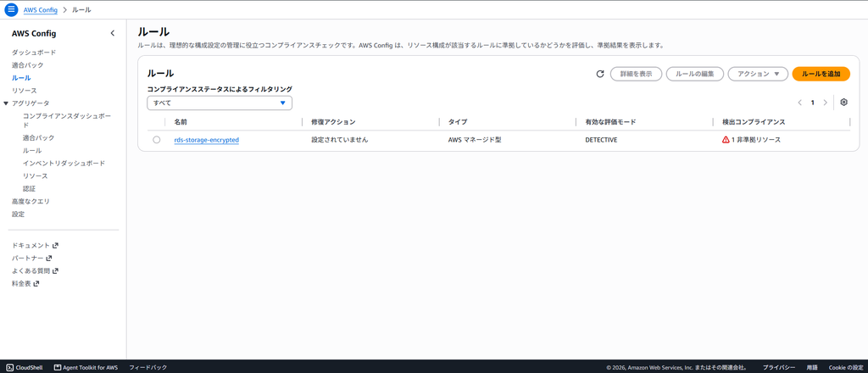Click ルールを追加 orange button
This screenshot has height=373, width=868.
(821, 74)
